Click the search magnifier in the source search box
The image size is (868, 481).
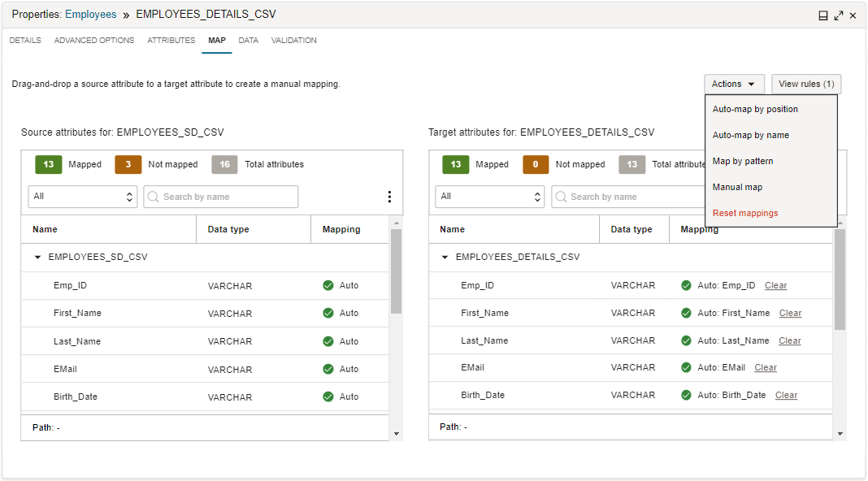[154, 197]
